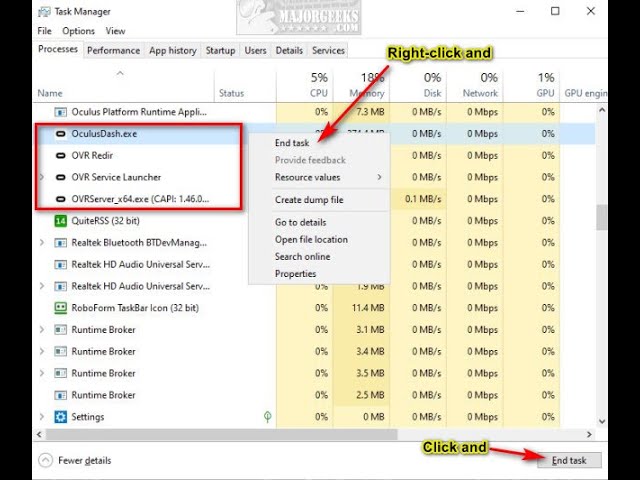Choose Create dump file in context menu
The image size is (640, 480).
coord(309,200)
